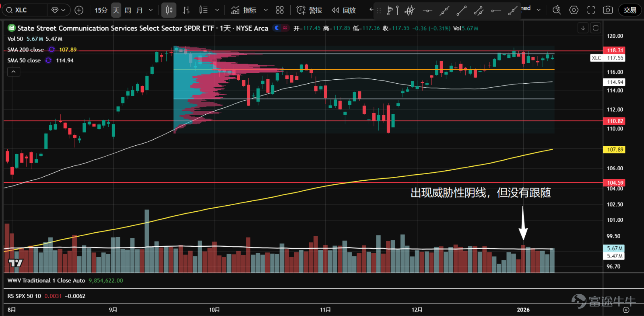Click the 交易 trade button
The image size is (644, 316).
630,10
